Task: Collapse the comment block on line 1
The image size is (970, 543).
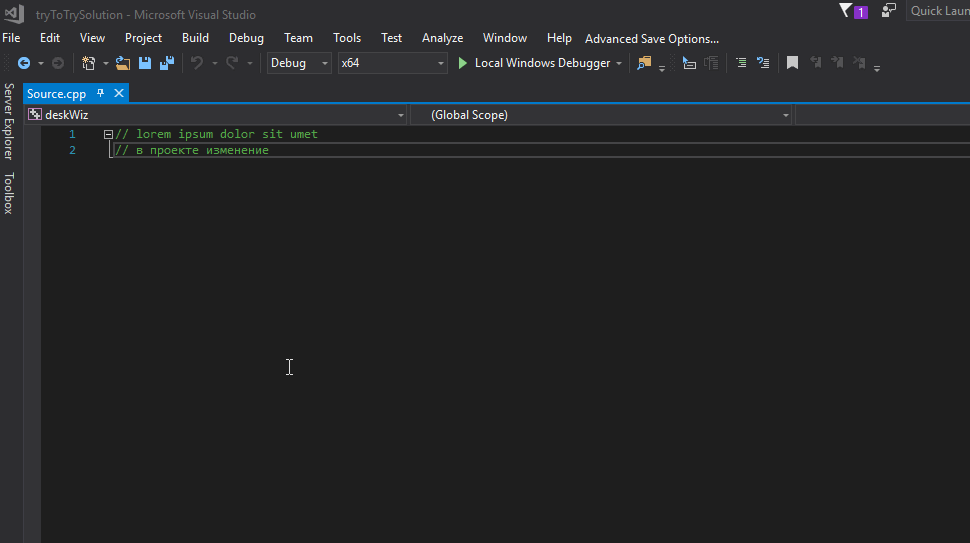Action: 108,134
